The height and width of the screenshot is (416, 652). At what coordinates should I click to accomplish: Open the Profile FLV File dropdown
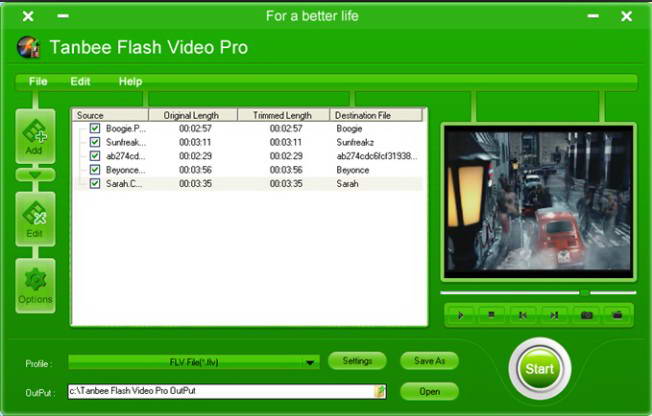coord(194,362)
